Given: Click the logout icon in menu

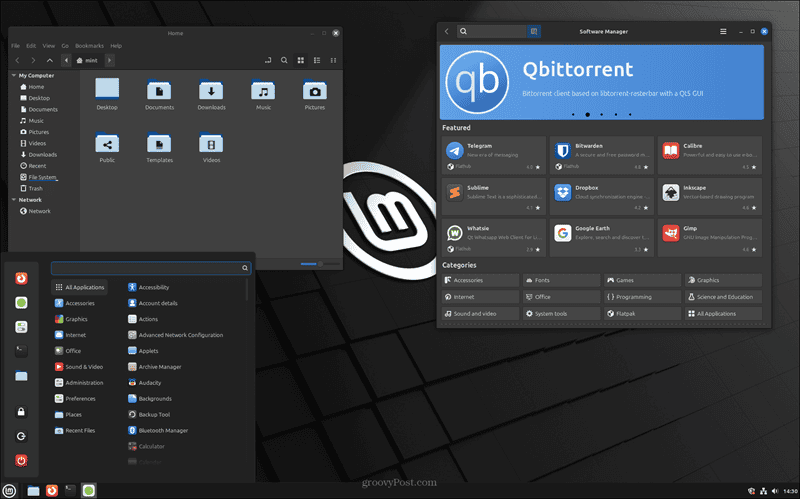Looking at the screenshot, I should 21,436.
